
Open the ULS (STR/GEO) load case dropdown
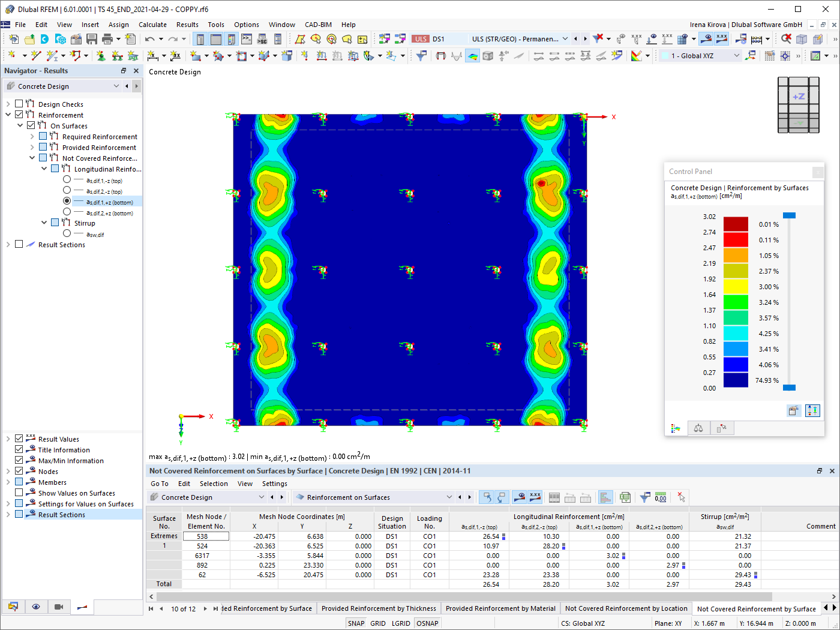(565, 39)
